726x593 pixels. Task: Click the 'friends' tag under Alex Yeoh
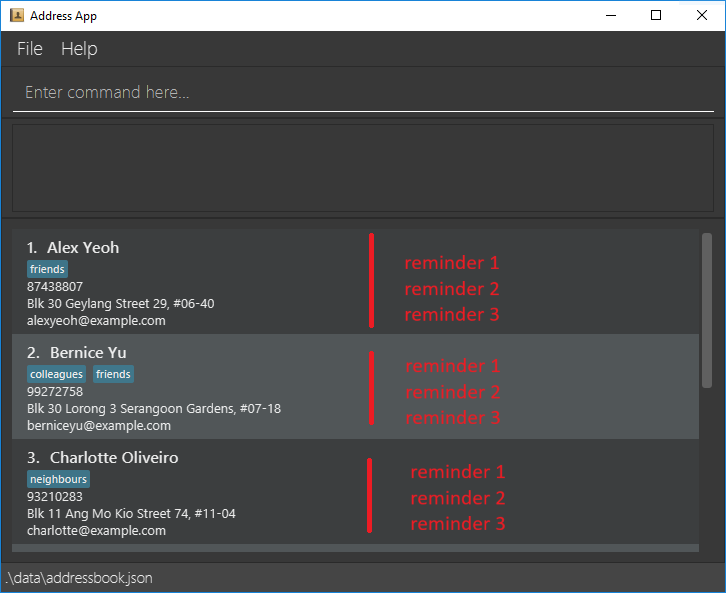pyautogui.click(x=47, y=269)
